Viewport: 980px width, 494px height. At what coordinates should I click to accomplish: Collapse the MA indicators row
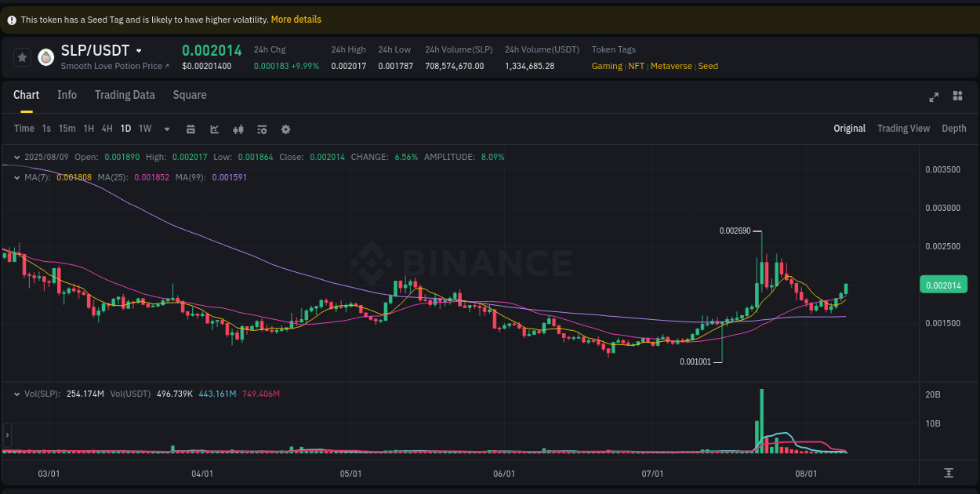point(16,177)
